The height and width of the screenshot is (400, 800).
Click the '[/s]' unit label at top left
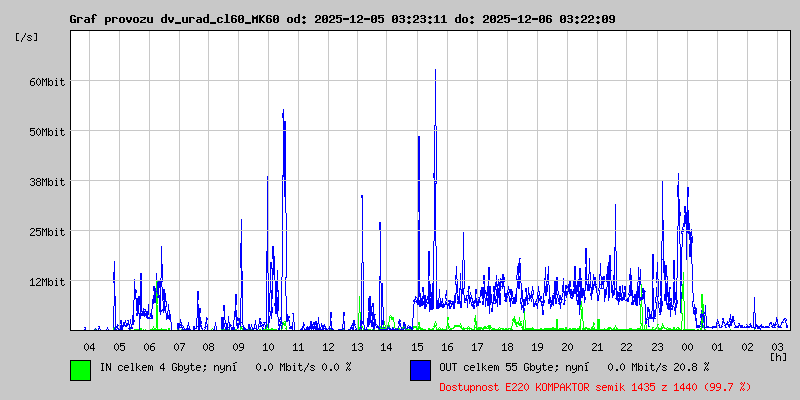(x=27, y=36)
